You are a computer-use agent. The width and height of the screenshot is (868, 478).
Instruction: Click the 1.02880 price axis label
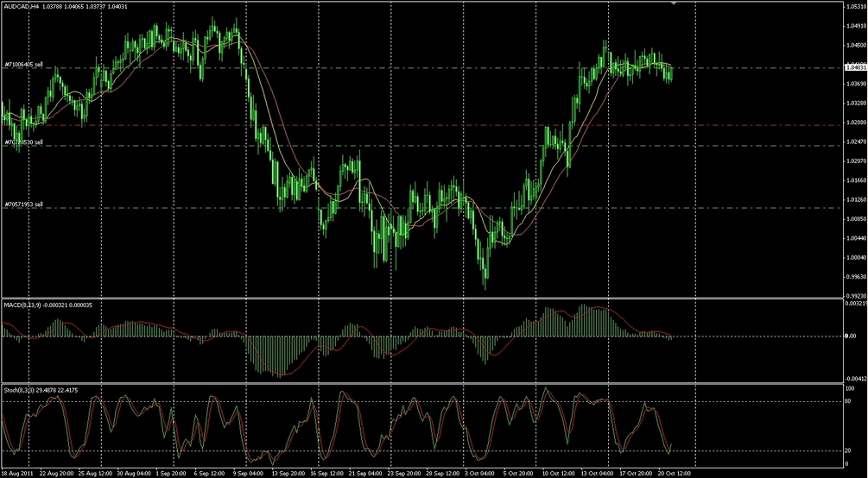click(x=855, y=123)
